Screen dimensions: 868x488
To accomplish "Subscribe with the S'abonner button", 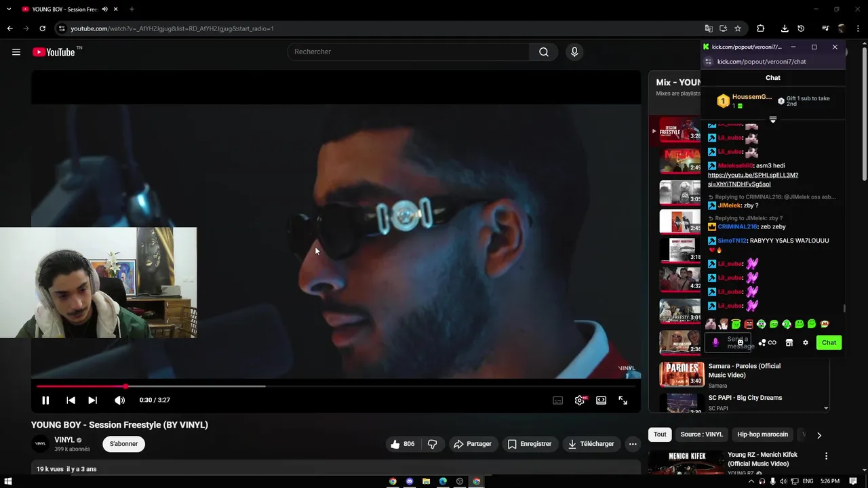I will pos(123,444).
